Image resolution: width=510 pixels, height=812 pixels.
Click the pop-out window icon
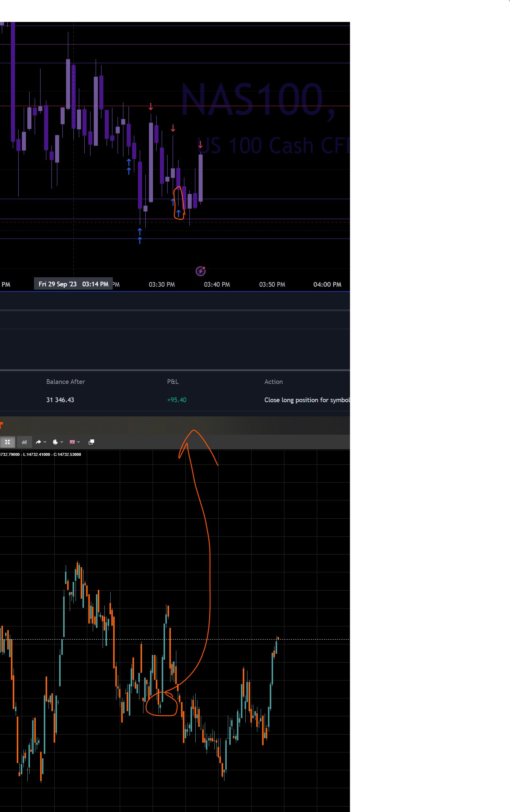tap(91, 442)
